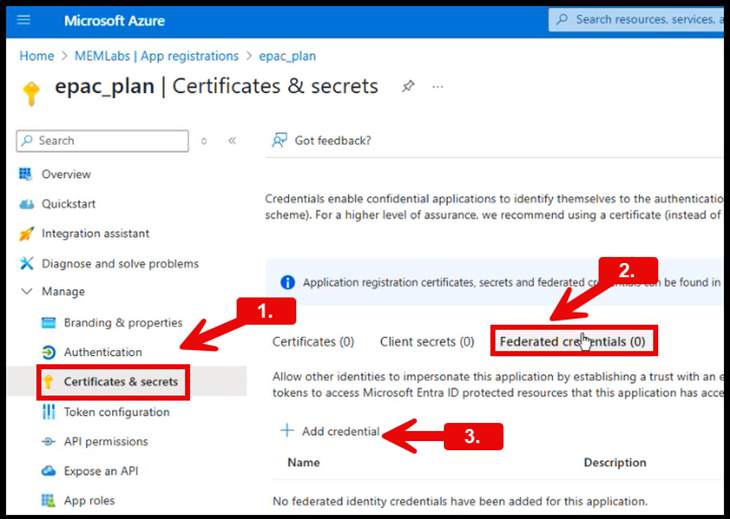
Task: Click the feedback person icon
Action: pyautogui.click(x=279, y=140)
